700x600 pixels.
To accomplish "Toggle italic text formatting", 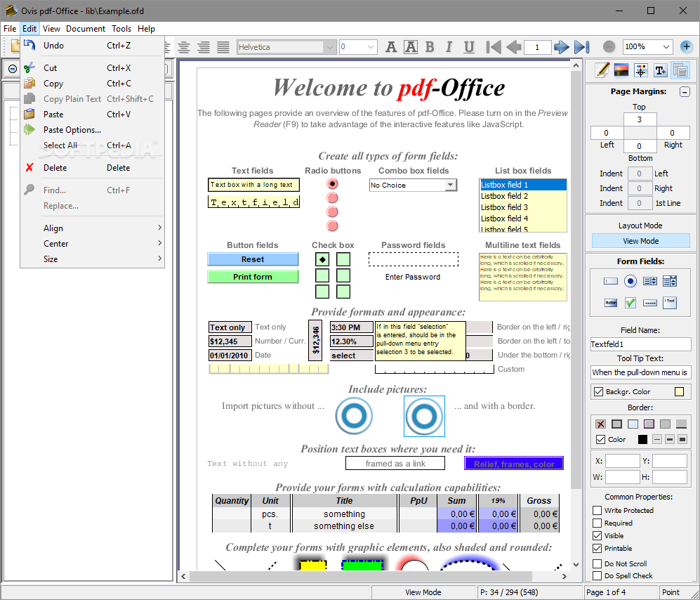I will pyautogui.click(x=449, y=46).
